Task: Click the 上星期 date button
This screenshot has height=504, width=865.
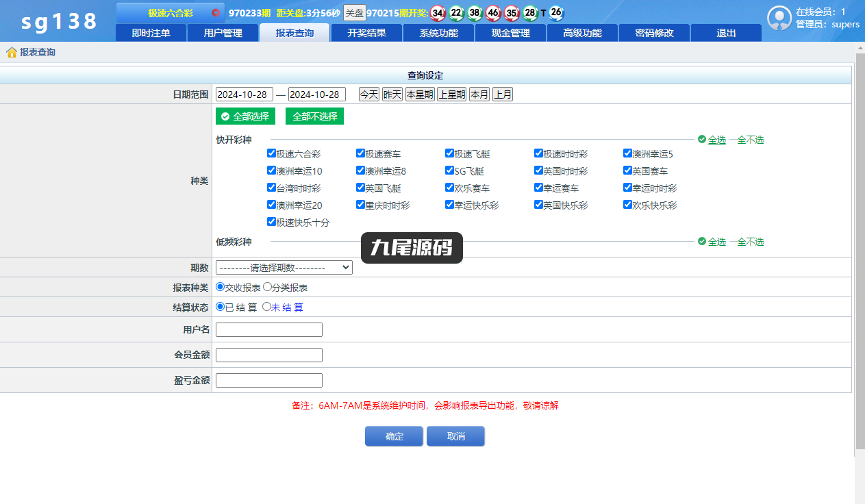Action: (452, 94)
